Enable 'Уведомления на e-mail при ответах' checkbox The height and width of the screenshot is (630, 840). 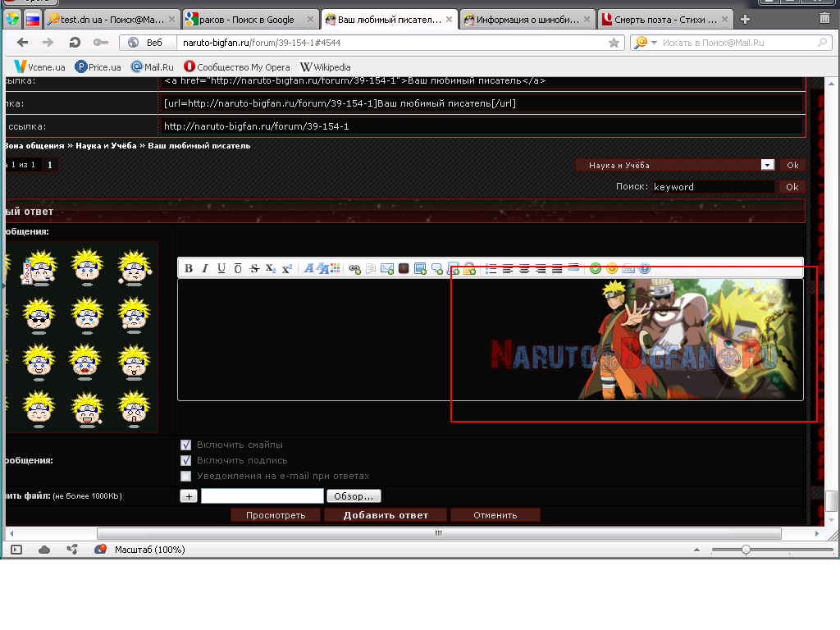186,476
